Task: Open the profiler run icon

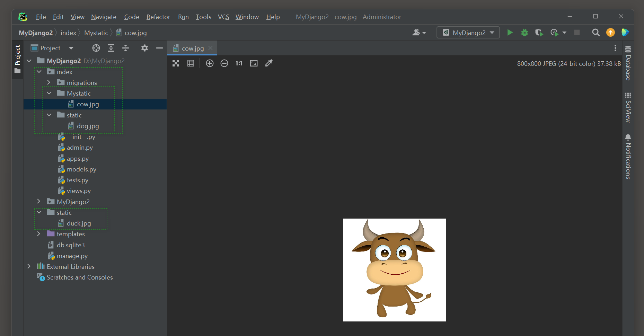Action: tap(554, 33)
